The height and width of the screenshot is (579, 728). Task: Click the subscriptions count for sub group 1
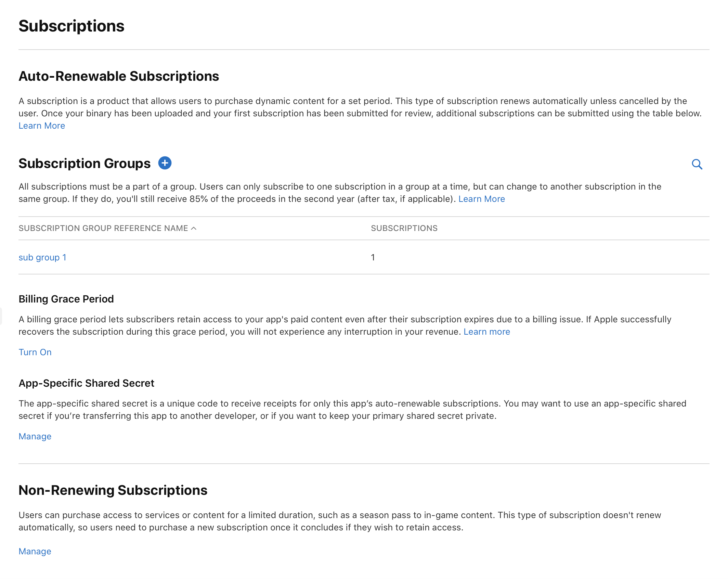click(373, 257)
